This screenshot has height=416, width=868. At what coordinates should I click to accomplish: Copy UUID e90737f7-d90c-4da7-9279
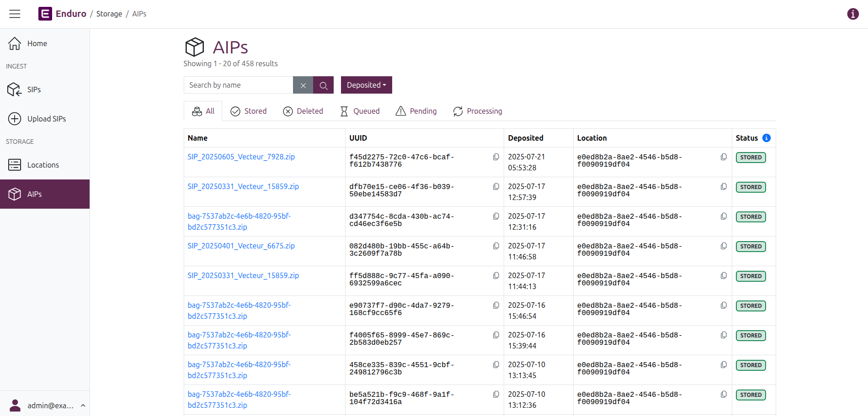point(496,305)
